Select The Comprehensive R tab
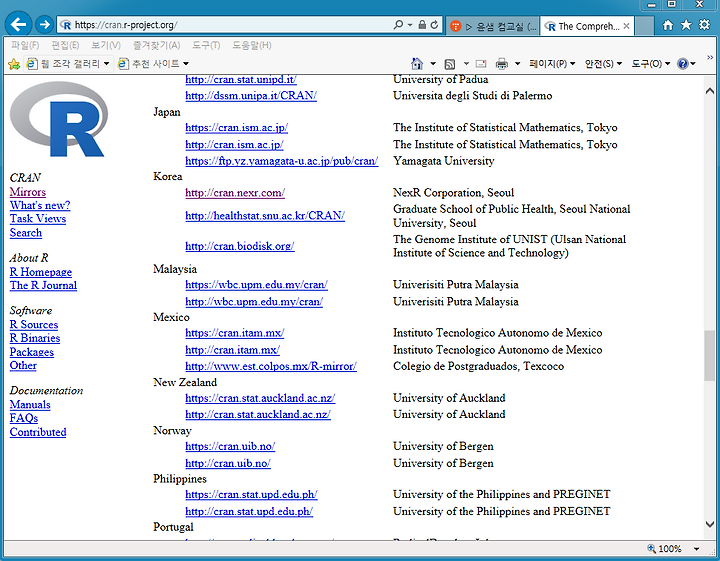The width and height of the screenshot is (720, 561). pos(582,26)
